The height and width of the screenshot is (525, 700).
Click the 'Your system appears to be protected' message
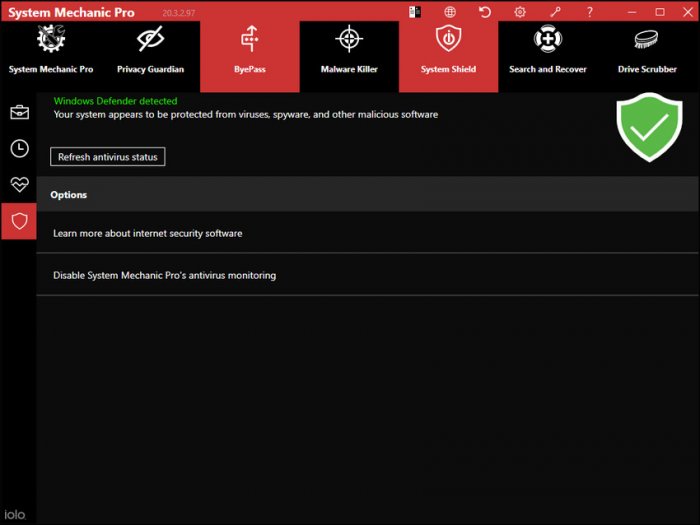(x=246, y=115)
